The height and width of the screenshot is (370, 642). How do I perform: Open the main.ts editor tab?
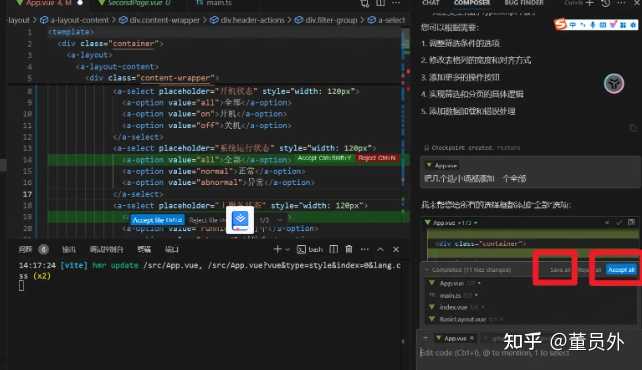(214, 3)
